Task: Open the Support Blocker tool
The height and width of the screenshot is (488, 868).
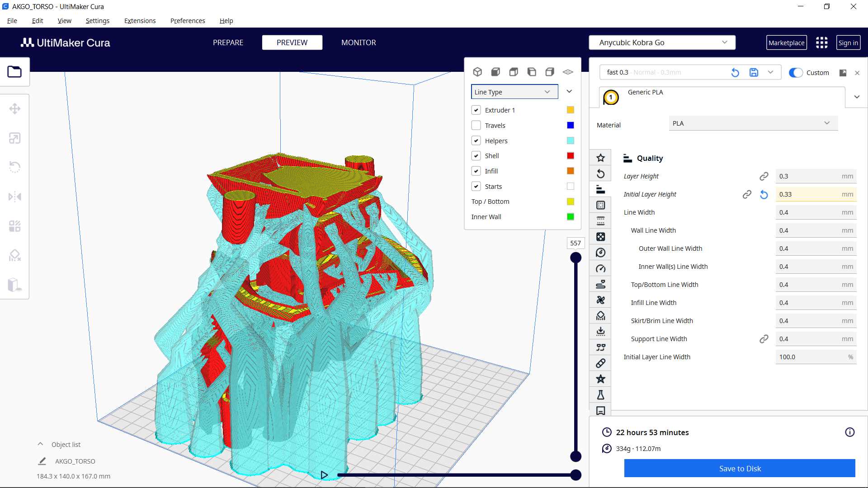Action: click(x=15, y=255)
